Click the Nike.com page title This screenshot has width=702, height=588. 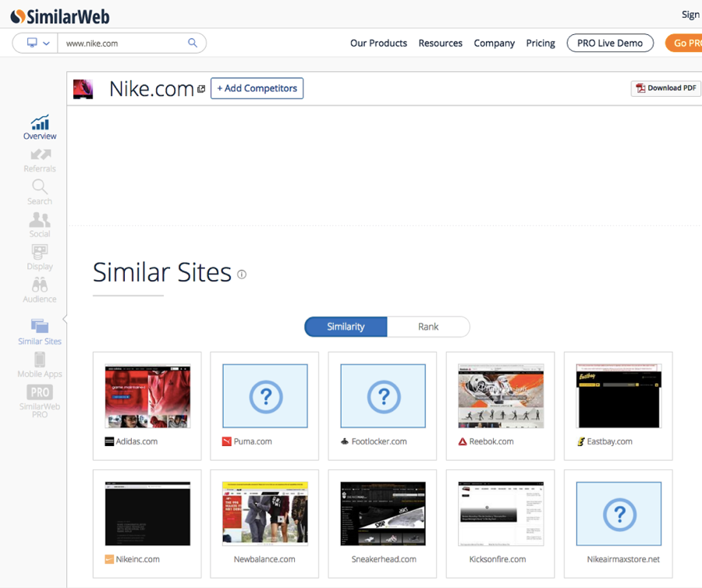point(151,89)
